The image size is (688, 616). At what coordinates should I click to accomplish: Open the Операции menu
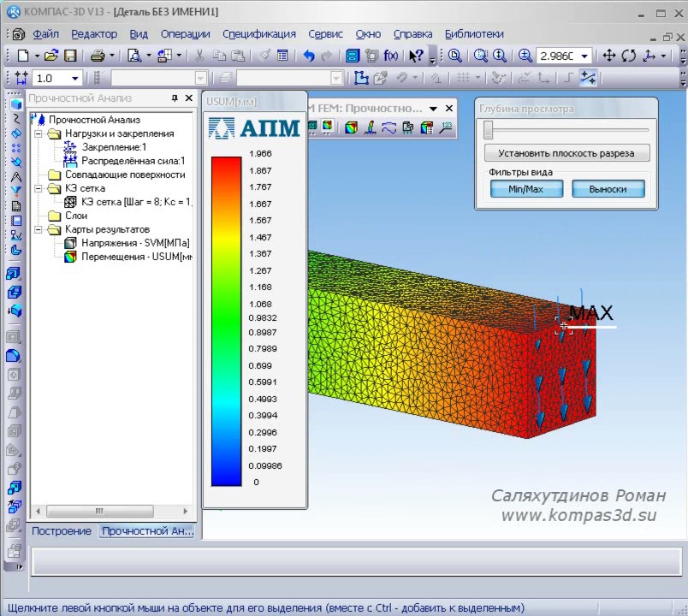[x=185, y=34]
